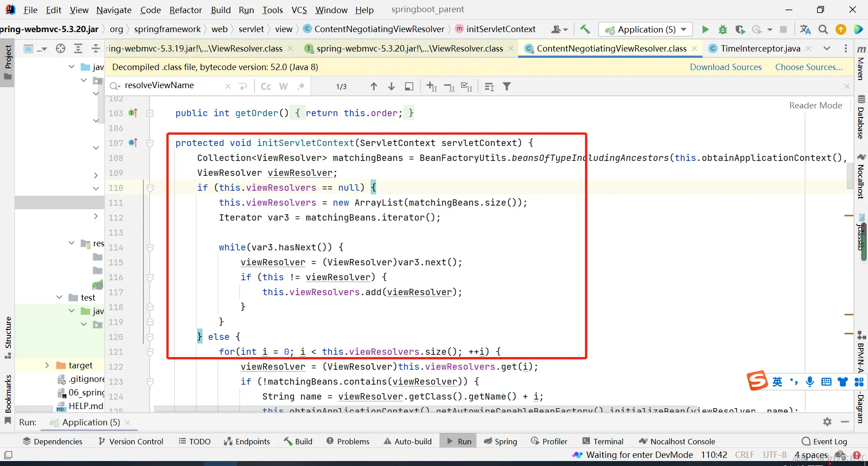868x466 pixels.
Task: Select all search occurrences
Action: click(x=467, y=86)
